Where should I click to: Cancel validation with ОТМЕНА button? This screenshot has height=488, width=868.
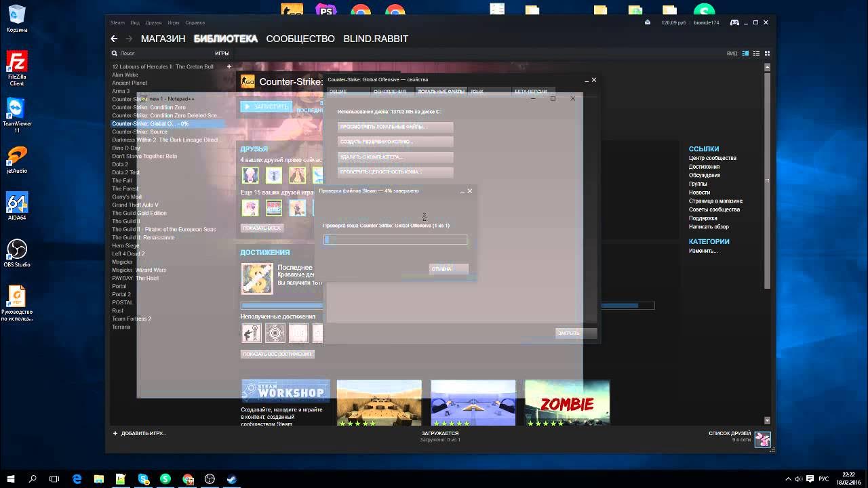[448, 269]
